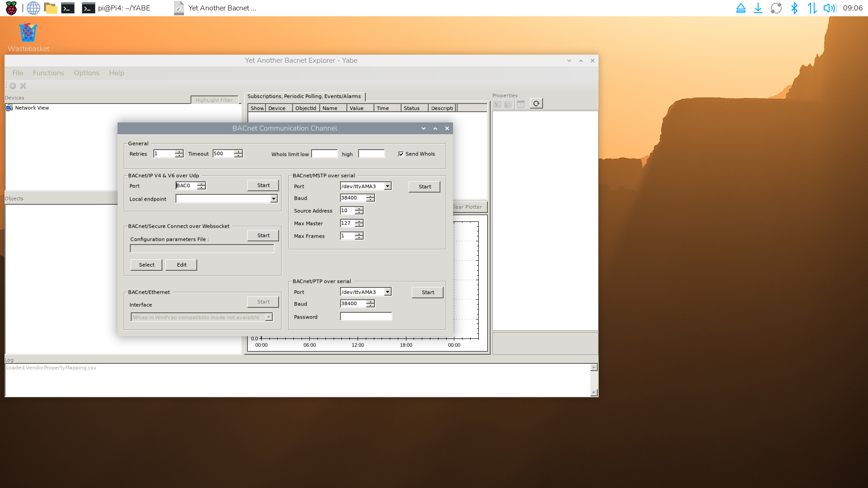
Task: Click Select for the configuration file
Action: [x=146, y=265]
